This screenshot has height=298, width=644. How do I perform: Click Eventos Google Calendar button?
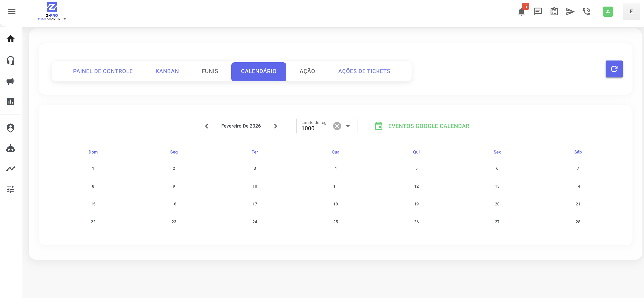click(422, 126)
